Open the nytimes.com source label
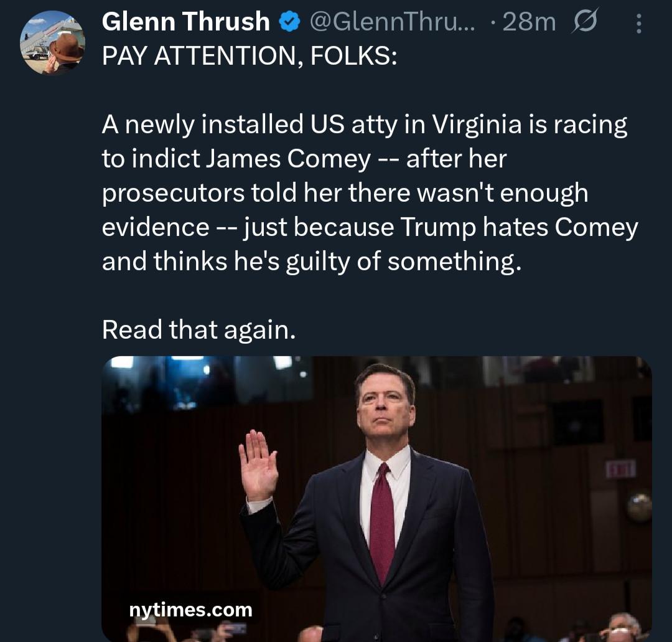Image resolution: width=672 pixels, height=642 pixels. pos(190,610)
